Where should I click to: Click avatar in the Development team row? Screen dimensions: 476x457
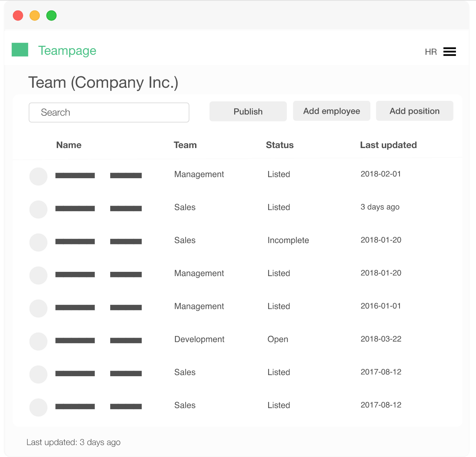click(38, 342)
